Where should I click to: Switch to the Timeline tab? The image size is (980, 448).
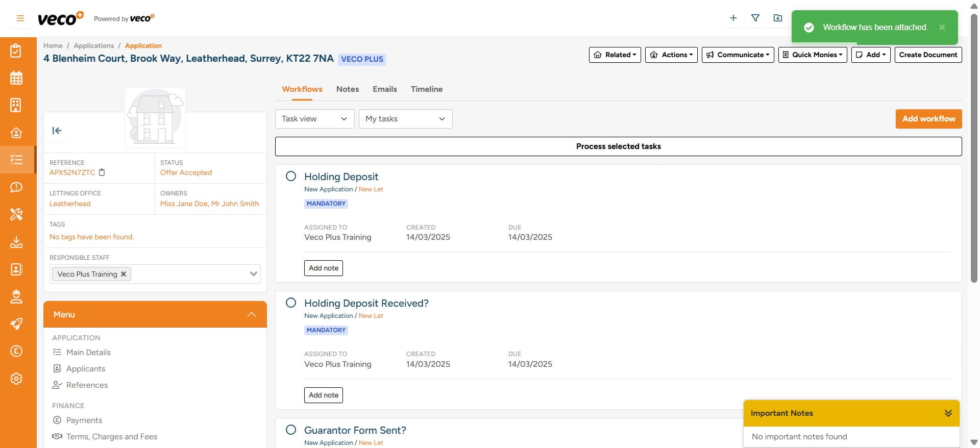click(427, 89)
